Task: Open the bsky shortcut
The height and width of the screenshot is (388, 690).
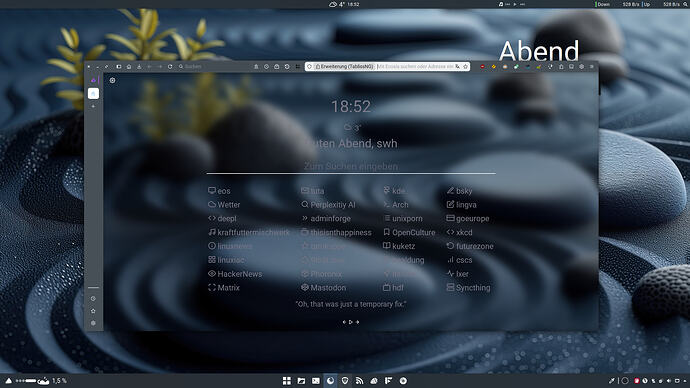Action: [459, 191]
